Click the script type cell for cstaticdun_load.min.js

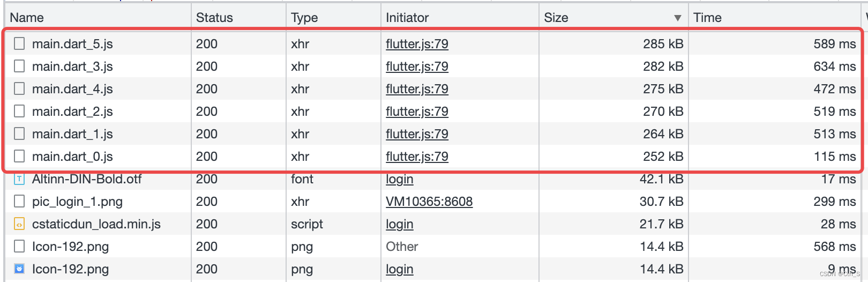pyautogui.click(x=307, y=224)
